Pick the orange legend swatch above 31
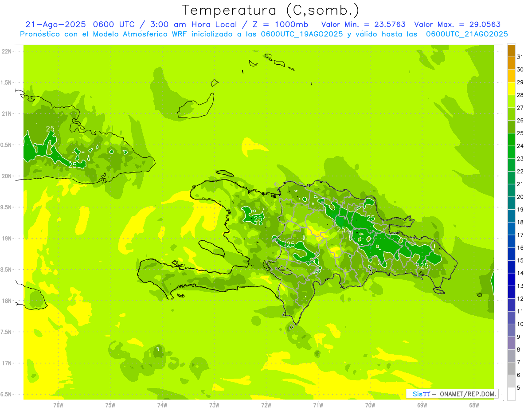Viewport: 532px width, 411px height. (x=511, y=51)
